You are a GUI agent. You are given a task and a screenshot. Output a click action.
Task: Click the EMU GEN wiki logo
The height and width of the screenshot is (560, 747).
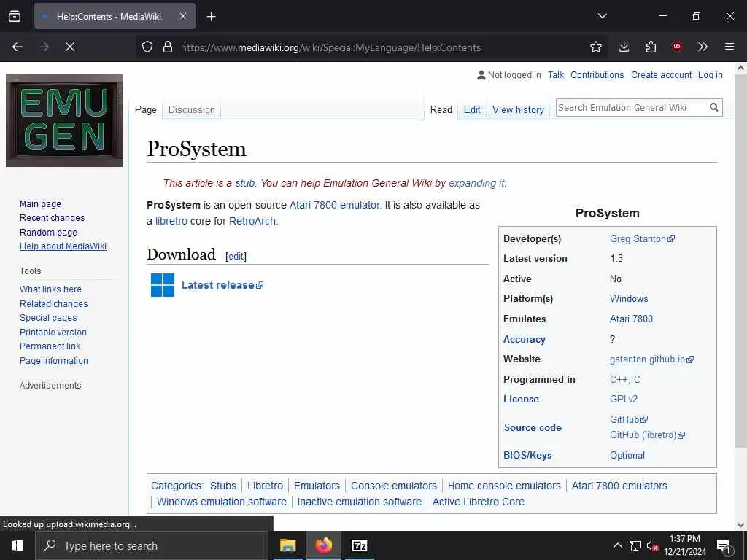64,120
